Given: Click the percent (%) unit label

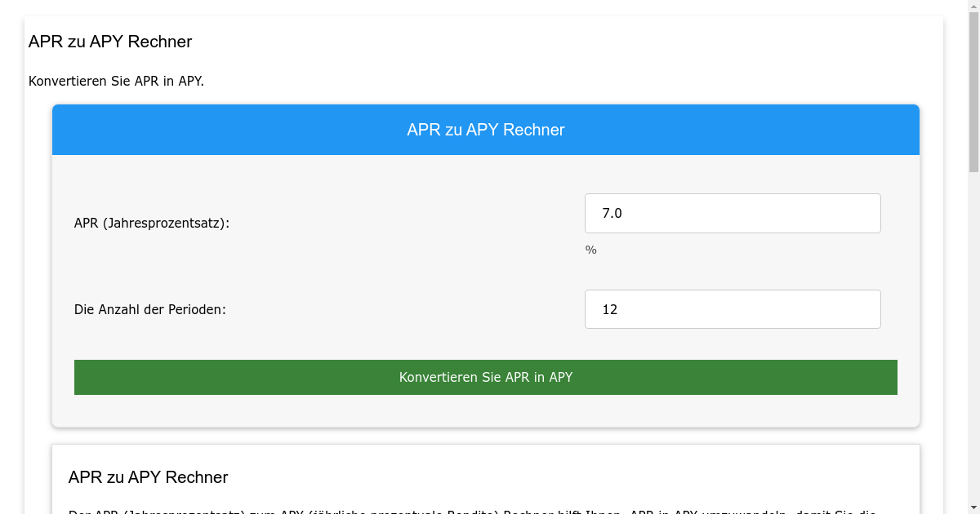Looking at the screenshot, I should click(x=590, y=250).
